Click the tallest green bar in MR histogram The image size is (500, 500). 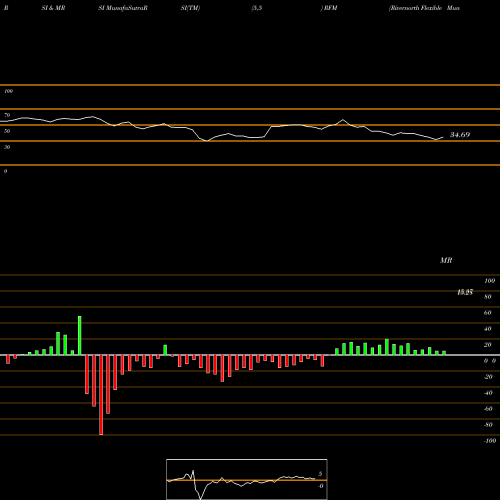point(80,335)
